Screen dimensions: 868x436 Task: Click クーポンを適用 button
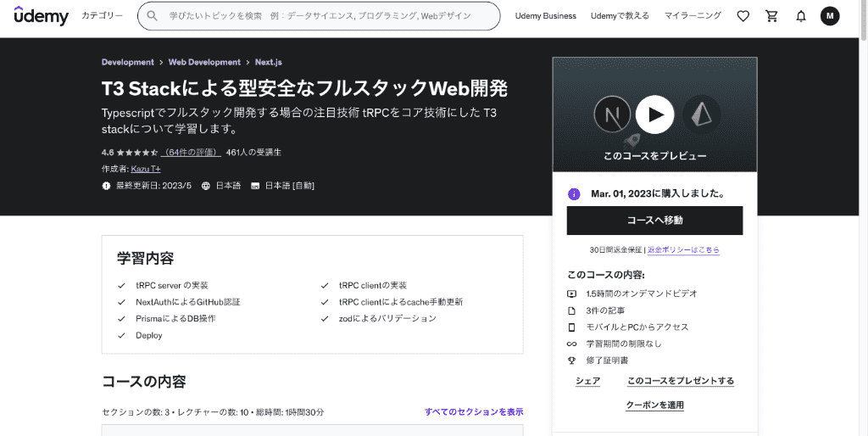tap(655, 405)
